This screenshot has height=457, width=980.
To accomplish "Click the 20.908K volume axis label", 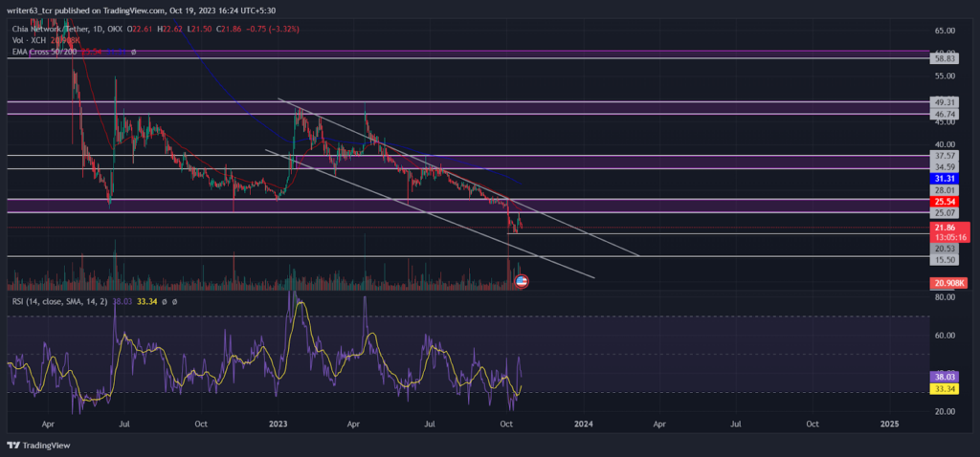I will point(948,283).
